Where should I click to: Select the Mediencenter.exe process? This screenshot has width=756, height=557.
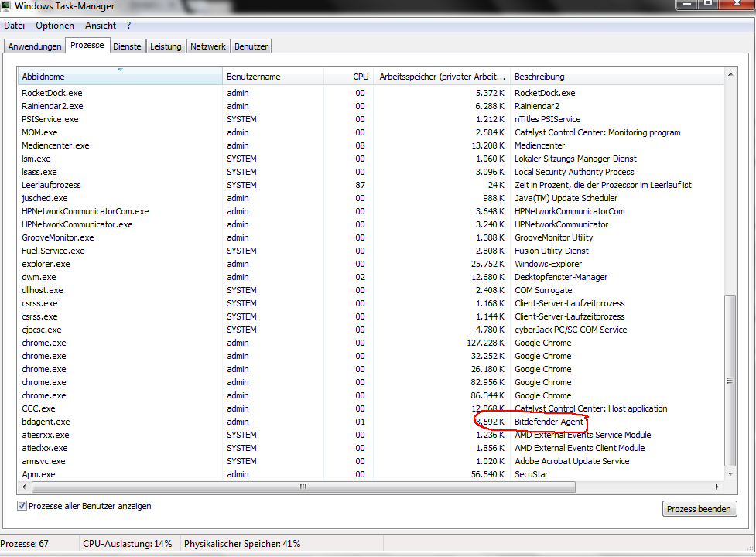click(x=371, y=145)
